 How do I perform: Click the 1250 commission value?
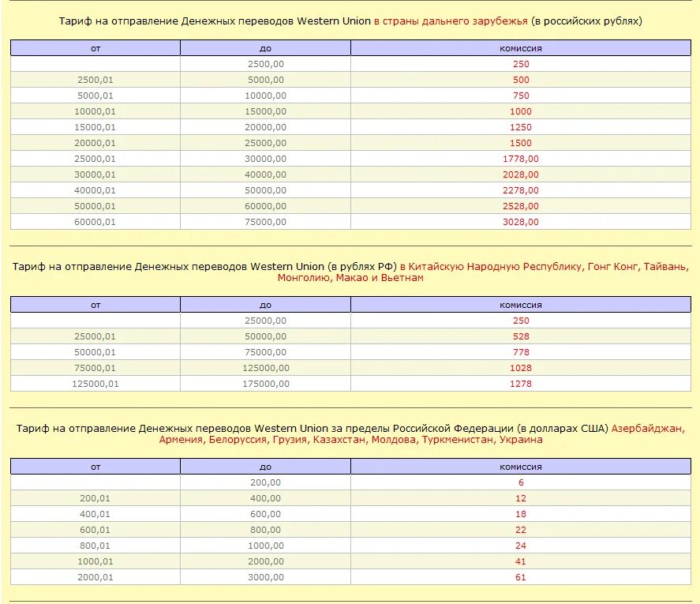point(521,127)
